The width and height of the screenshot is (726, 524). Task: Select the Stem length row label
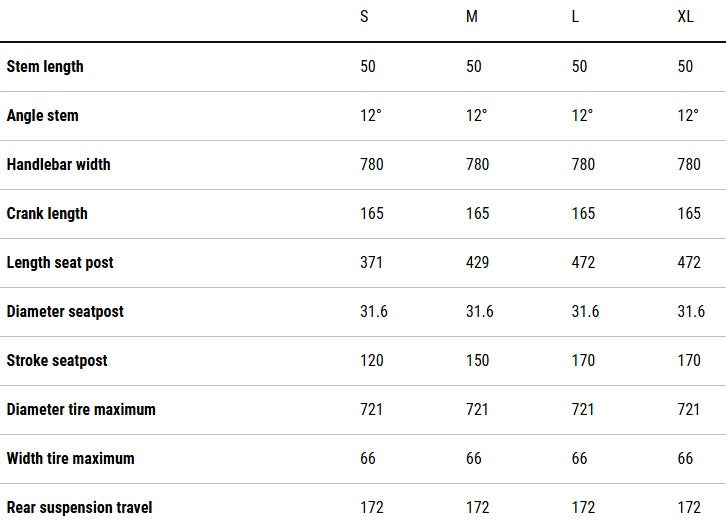pos(45,67)
